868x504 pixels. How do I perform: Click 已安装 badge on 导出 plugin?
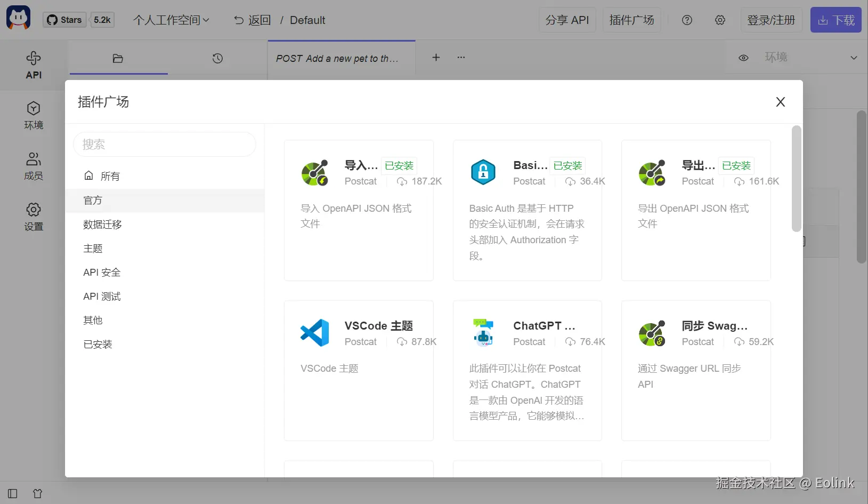pos(736,166)
